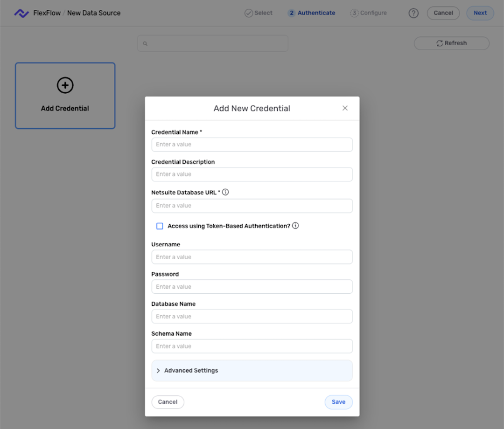Focus the Netsuite Database URL field
The image size is (504, 429).
252,206
